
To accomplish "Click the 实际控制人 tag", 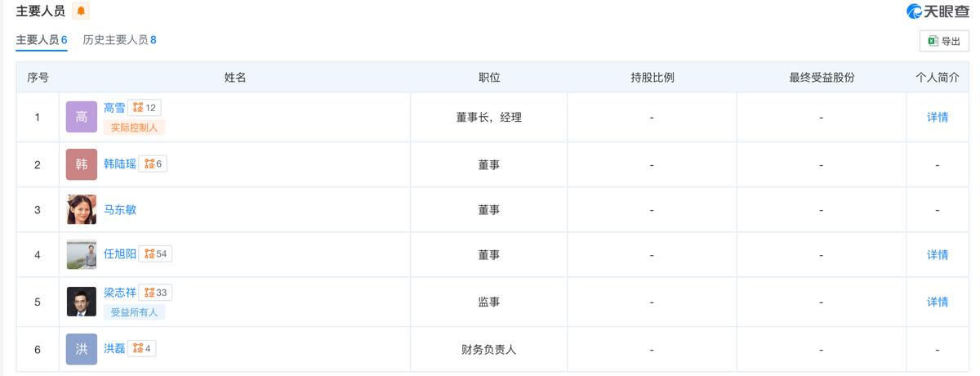I will [134, 128].
